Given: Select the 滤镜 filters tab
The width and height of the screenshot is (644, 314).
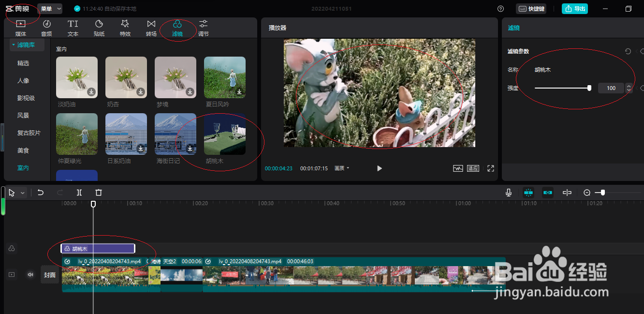Looking at the screenshot, I should pyautogui.click(x=177, y=28).
